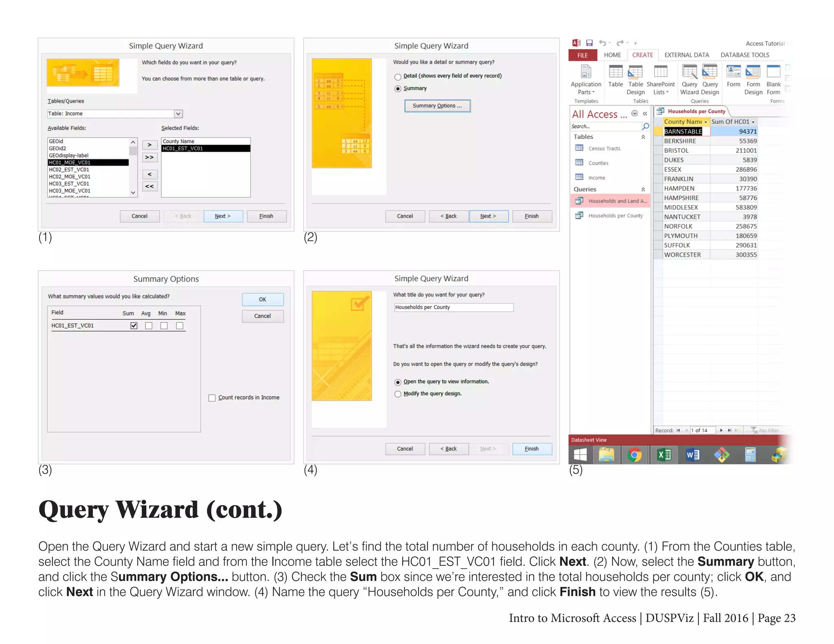Viewport: 834px width, 644px height.
Task: Launch Query Wizard from the ribbon
Action: point(689,80)
